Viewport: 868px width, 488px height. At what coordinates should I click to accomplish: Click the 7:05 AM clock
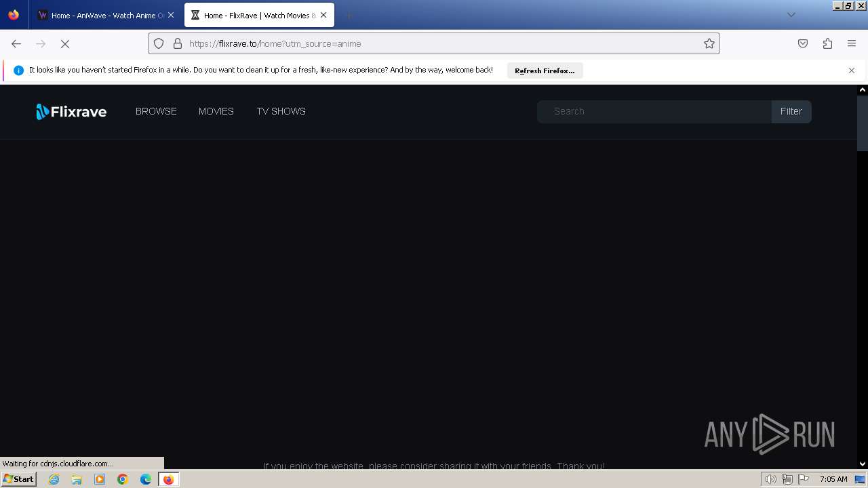833,479
